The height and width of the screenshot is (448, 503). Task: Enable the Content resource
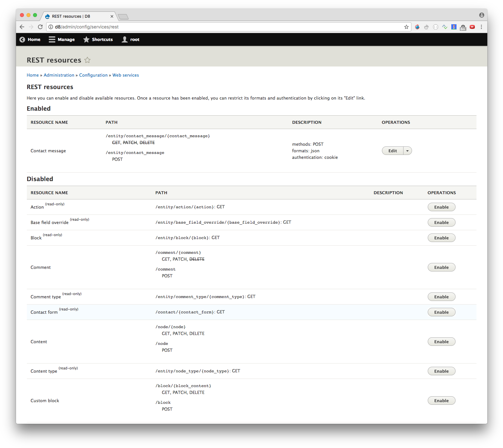tap(441, 342)
